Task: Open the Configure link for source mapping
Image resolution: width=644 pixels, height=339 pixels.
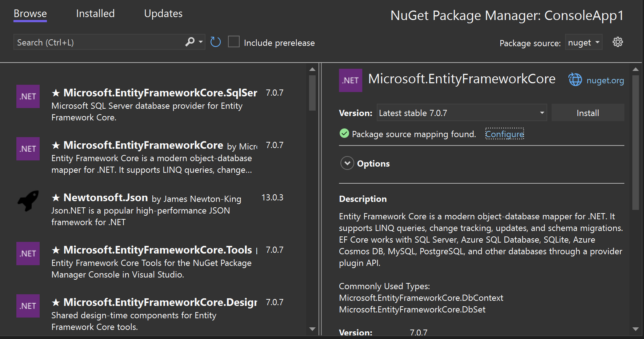Action: pos(504,134)
